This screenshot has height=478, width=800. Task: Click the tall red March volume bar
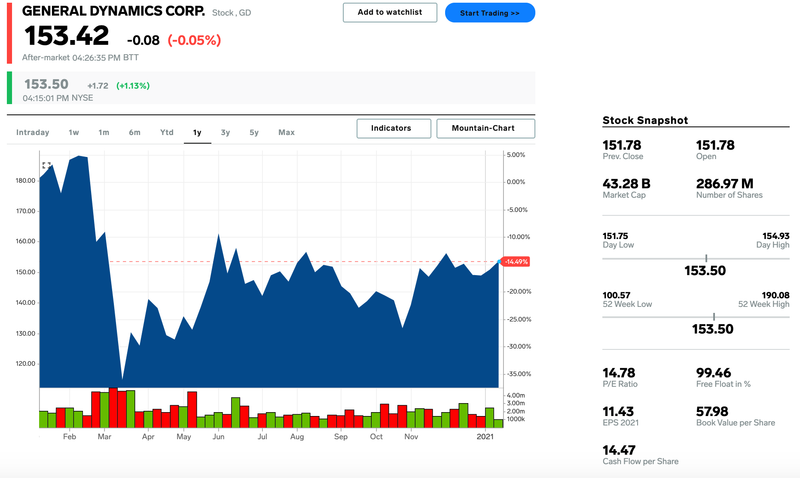(x=113, y=408)
